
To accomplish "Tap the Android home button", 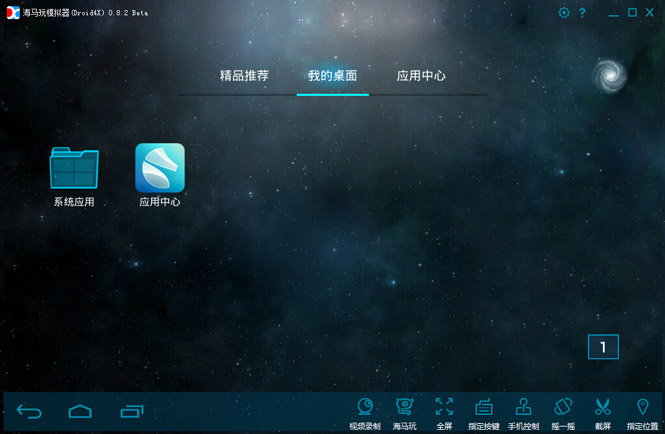I will 80,411.
